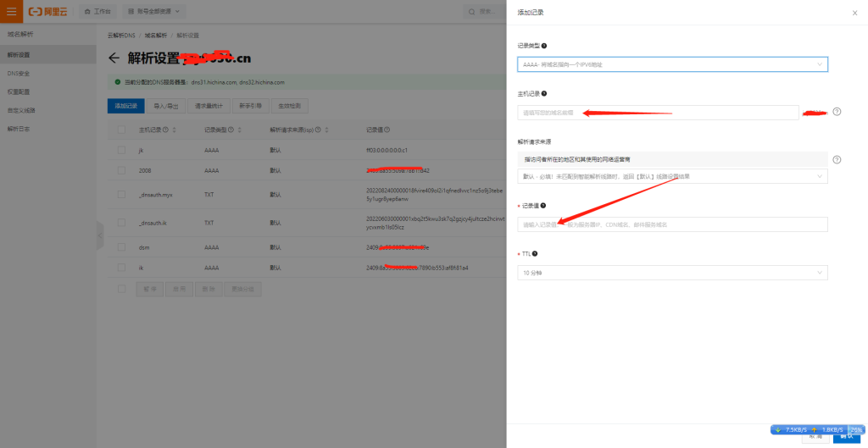Click the 添加记录 blue button
Image resolution: width=868 pixels, height=448 pixels.
point(125,106)
